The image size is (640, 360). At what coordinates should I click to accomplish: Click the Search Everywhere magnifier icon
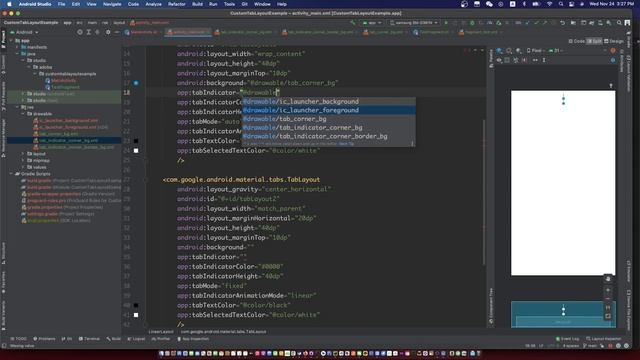[x=619, y=23]
